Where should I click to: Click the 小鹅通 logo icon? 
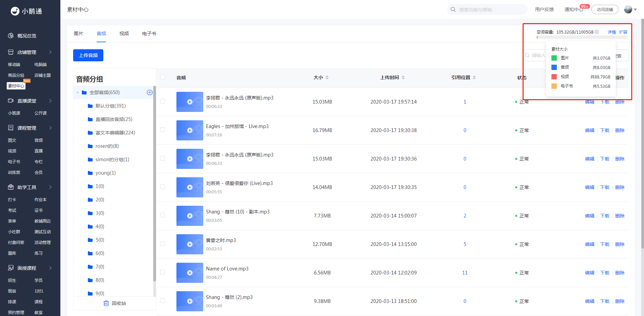pos(15,11)
